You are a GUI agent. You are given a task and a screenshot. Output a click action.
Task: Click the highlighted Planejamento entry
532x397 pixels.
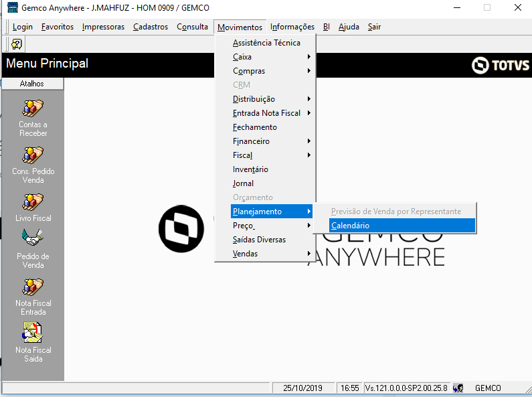pyautogui.click(x=272, y=212)
